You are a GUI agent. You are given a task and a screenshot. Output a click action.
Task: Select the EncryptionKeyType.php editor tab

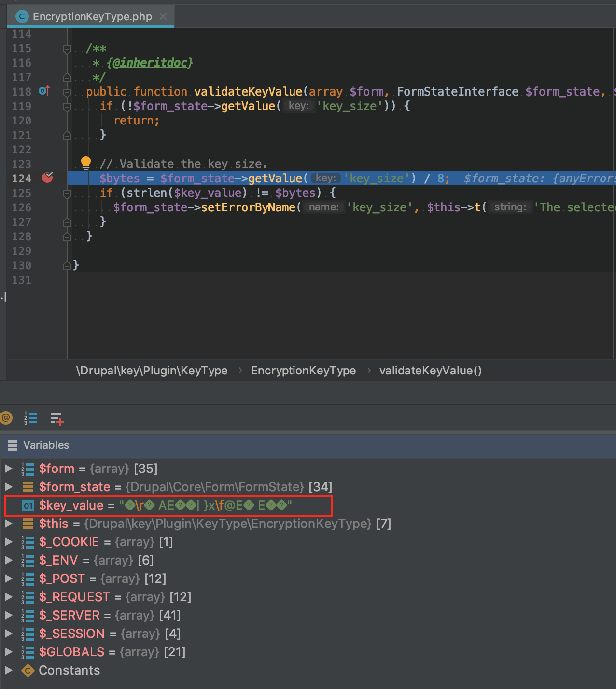click(92, 17)
